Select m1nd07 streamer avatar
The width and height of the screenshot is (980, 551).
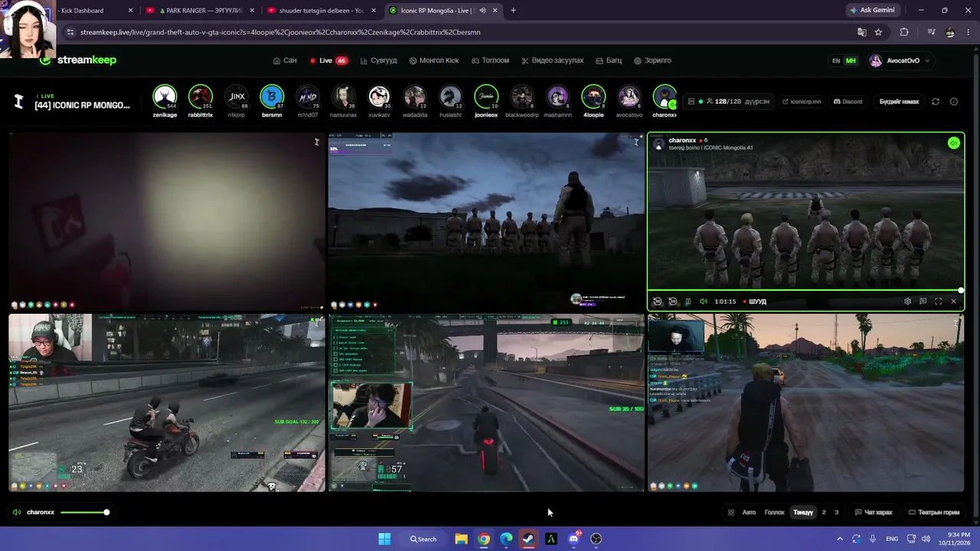coord(308,97)
